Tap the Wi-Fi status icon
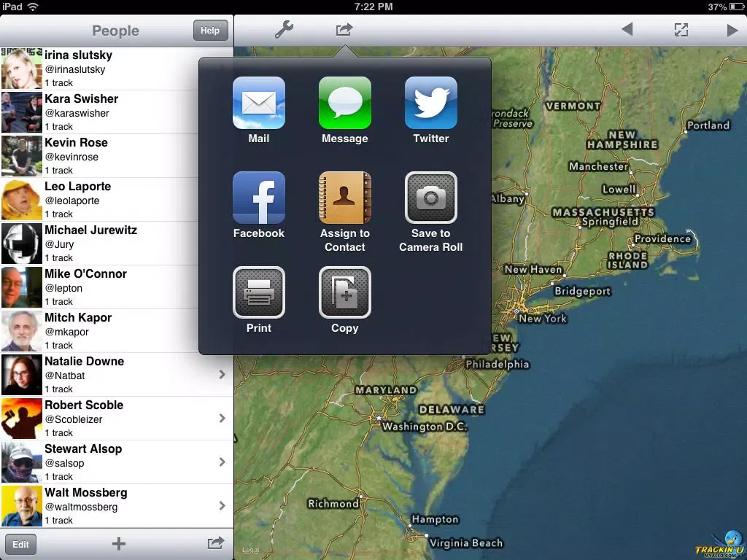 [33, 7]
